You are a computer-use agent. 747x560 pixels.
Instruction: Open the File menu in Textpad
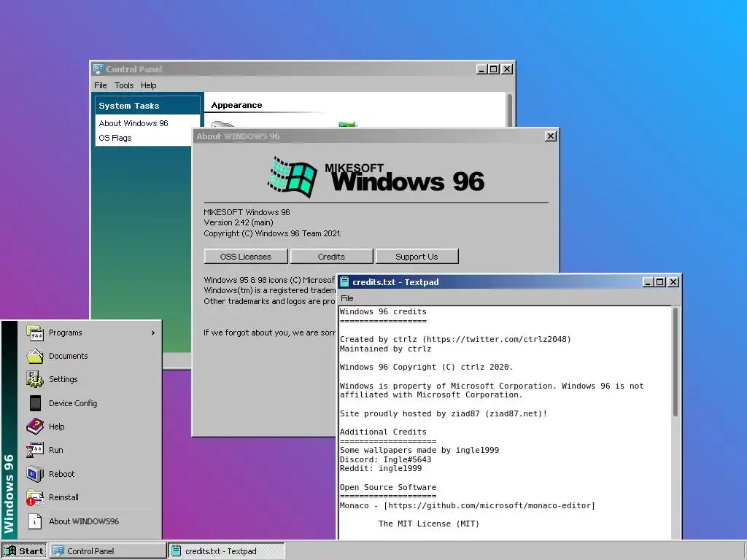[x=347, y=298]
